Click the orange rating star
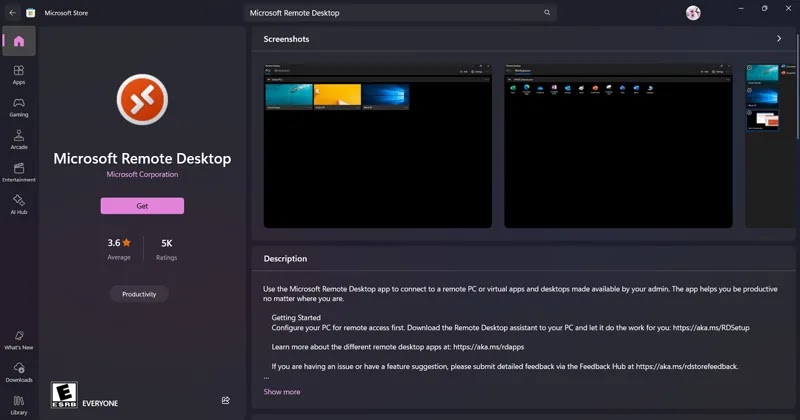The width and height of the screenshot is (800, 420). (x=127, y=242)
